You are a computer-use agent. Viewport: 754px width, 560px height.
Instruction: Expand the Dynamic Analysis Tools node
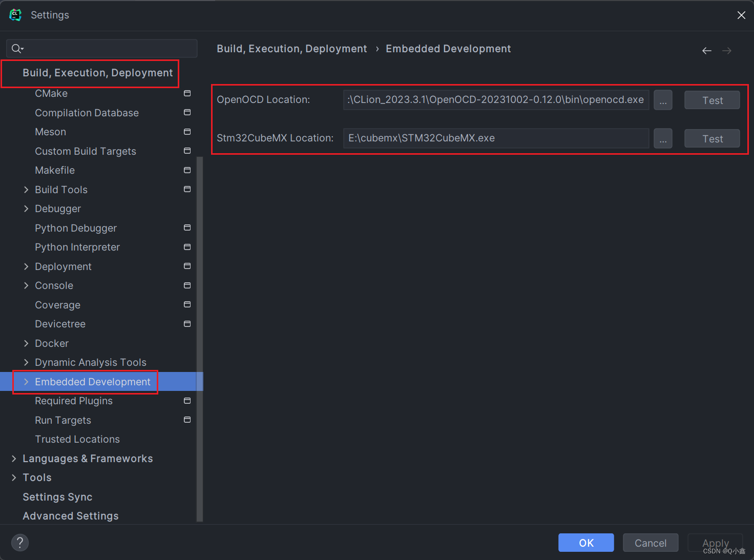point(26,362)
